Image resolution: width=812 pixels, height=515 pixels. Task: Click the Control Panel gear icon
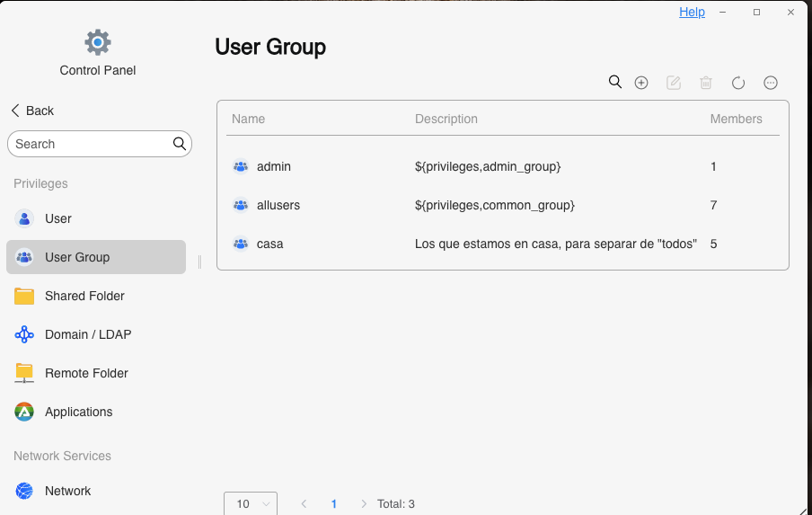tap(98, 42)
